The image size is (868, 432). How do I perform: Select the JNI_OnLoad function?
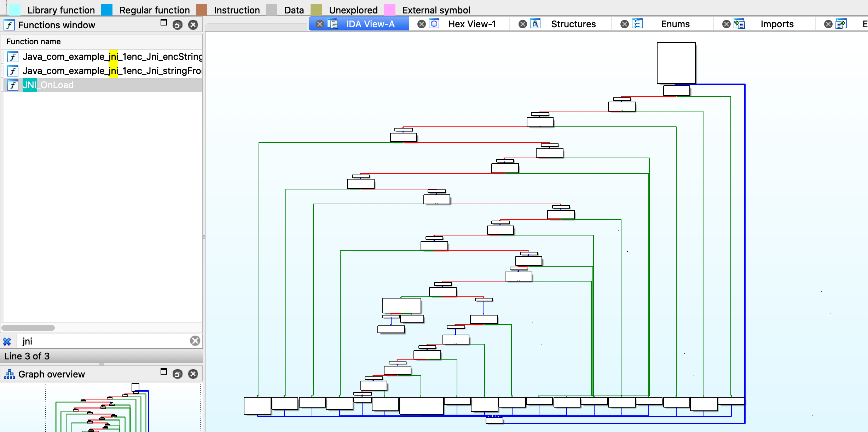tap(48, 85)
